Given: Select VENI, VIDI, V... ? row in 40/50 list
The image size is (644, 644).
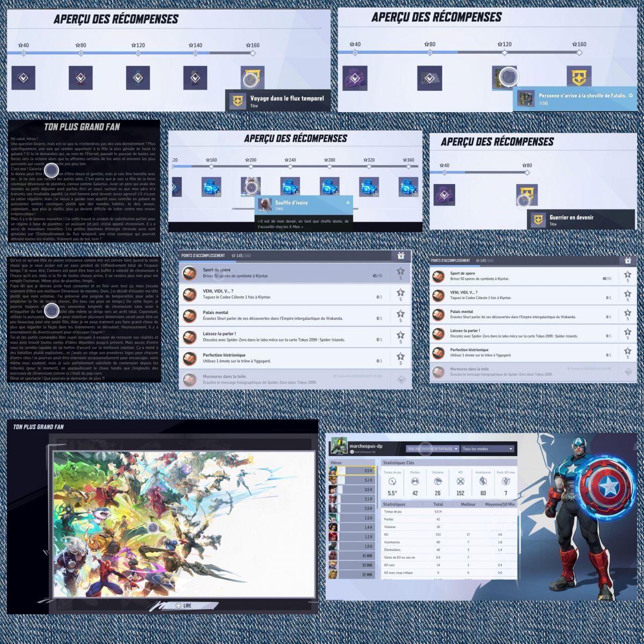Looking at the screenshot, I should 532,295.
